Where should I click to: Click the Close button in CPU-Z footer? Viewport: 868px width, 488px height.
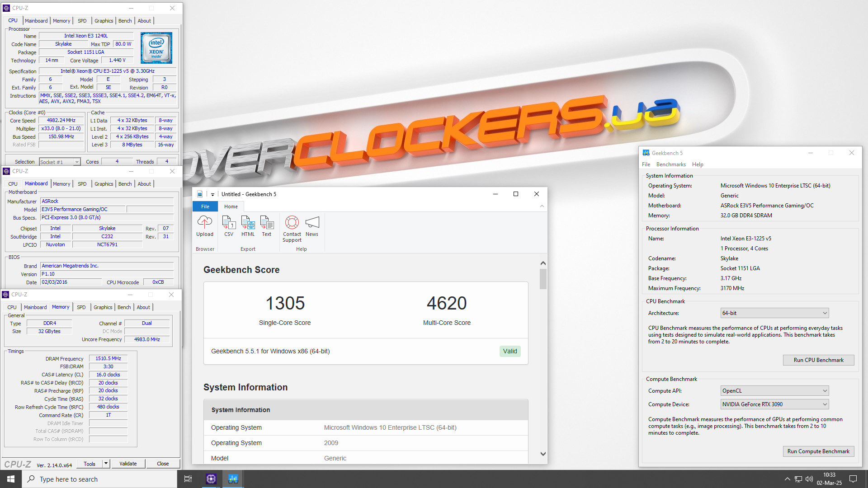pyautogui.click(x=163, y=464)
